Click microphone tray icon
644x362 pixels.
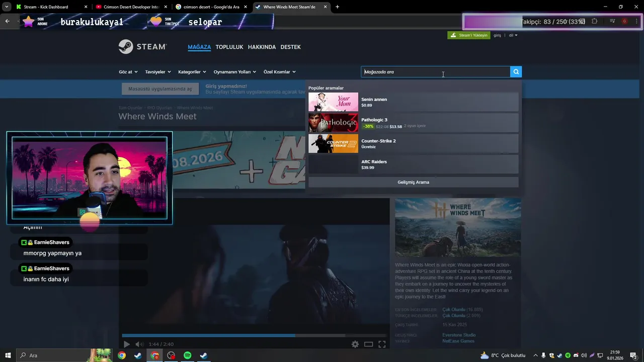543,355
